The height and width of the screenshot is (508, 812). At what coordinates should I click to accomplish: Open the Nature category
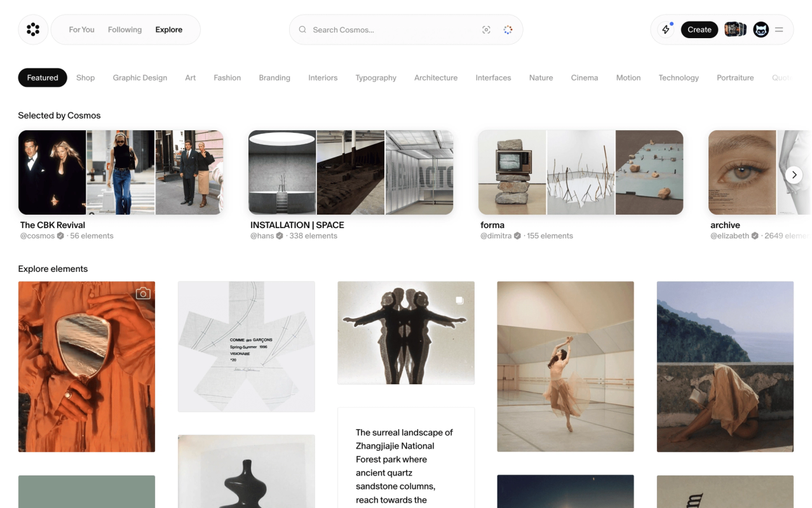tap(541, 77)
